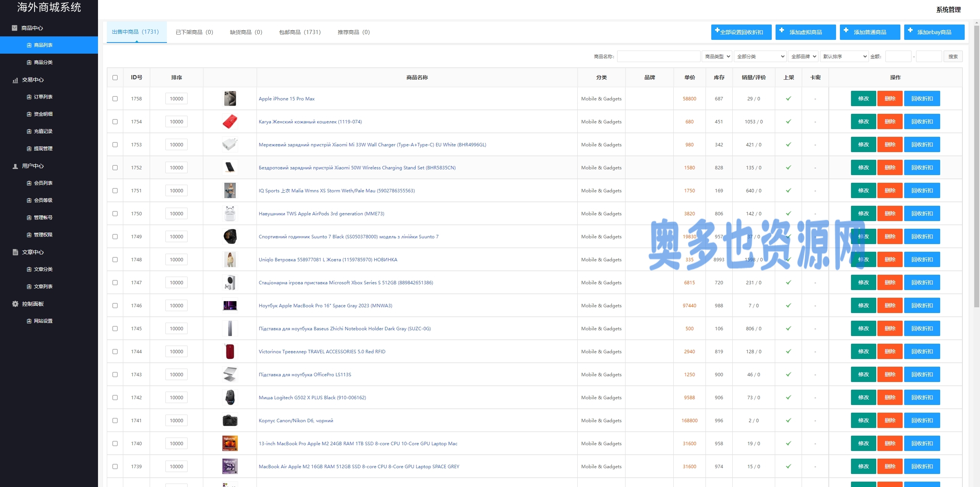Image resolution: width=980 pixels, height=487 pixels.
Task: Tick the select-all checkbox in table header
Action: 115,77
